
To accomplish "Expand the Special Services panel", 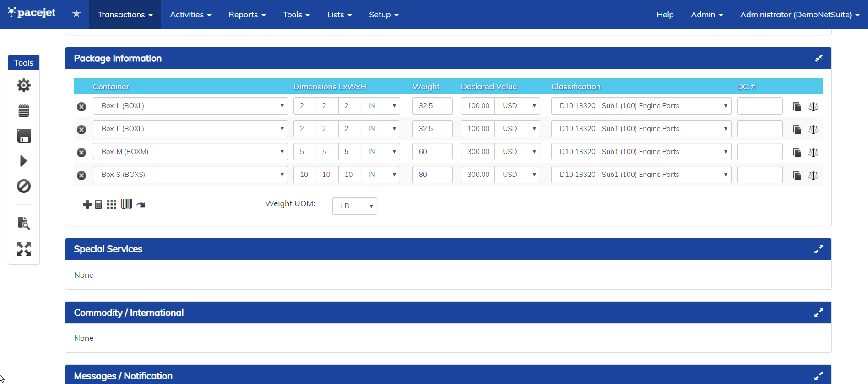I will coord(819,249).
